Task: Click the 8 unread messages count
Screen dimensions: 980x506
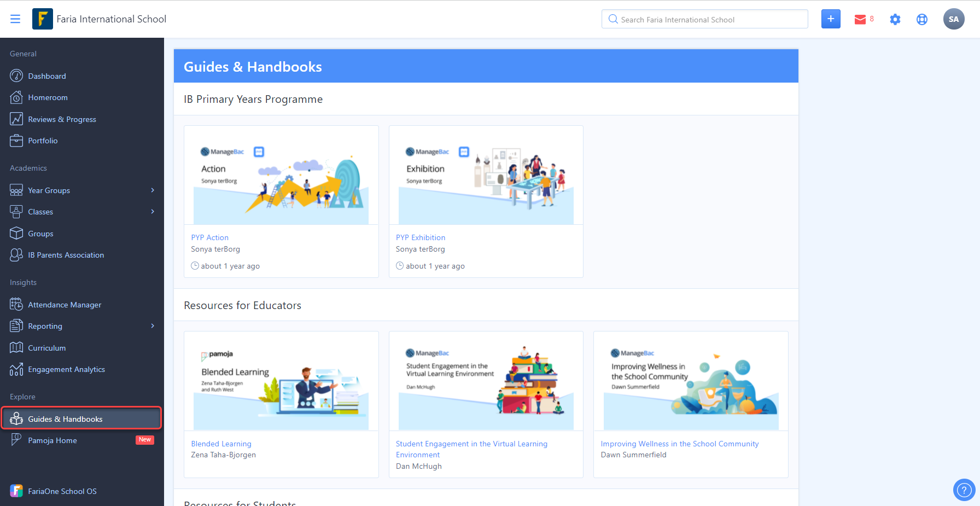Action: point(872,19)
